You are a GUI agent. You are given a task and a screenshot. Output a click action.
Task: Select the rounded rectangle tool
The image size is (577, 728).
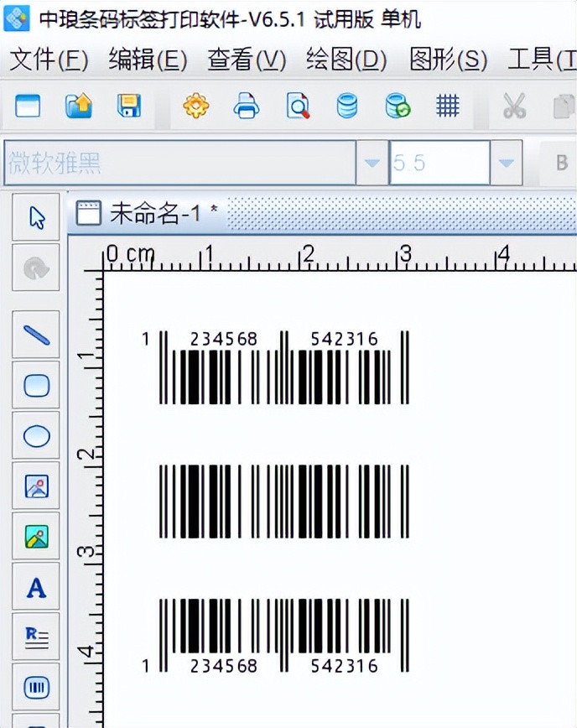[x=36, y=385]
